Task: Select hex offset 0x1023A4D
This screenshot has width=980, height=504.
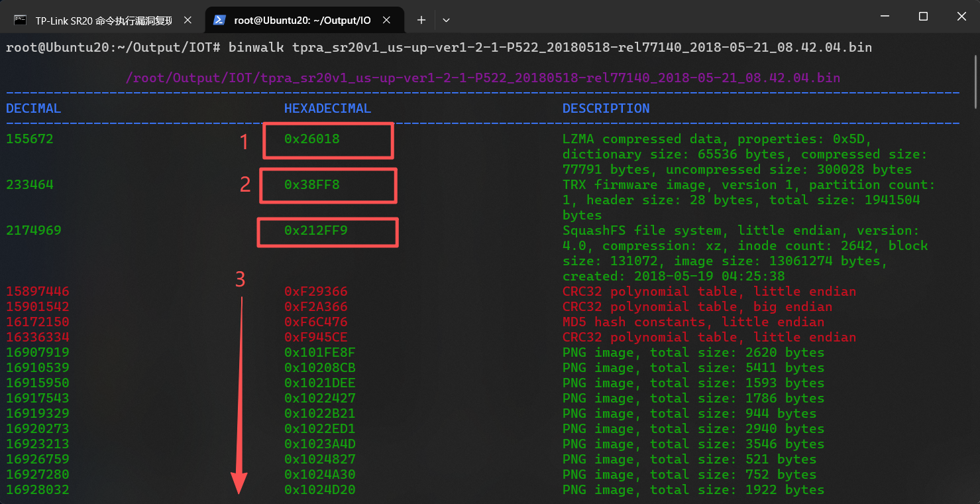Action: tap(320, 444)
